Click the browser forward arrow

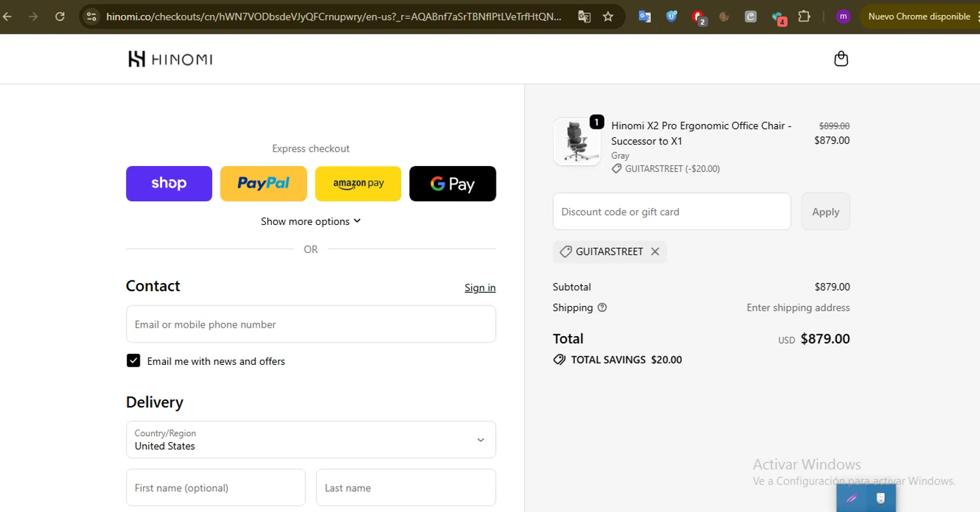pos(33,16)
